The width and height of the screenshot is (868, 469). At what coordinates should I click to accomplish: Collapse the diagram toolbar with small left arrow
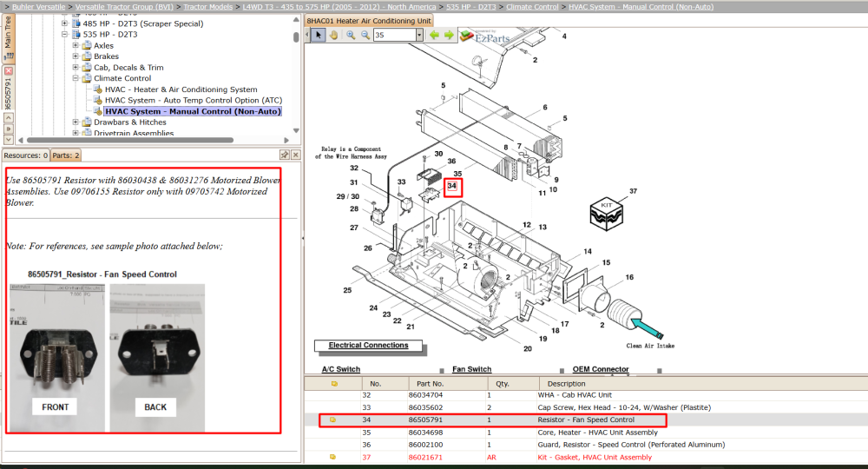(308, 35)
